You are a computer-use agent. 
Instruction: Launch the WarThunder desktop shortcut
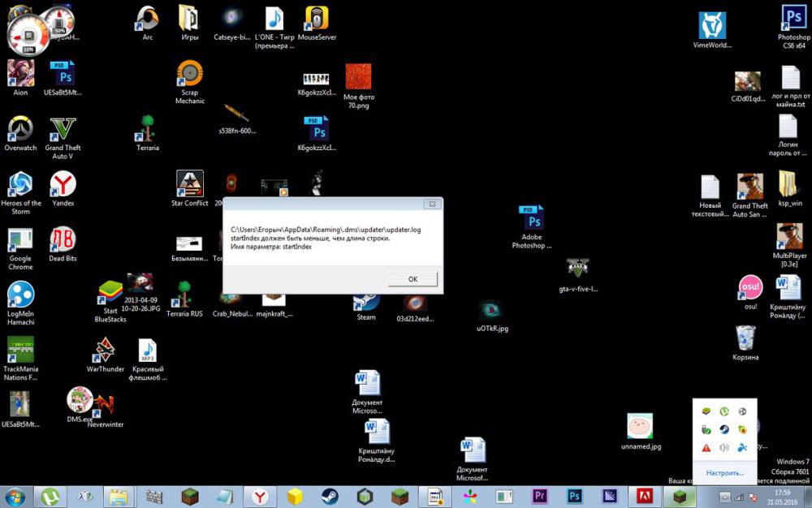(x=105, y=355)
